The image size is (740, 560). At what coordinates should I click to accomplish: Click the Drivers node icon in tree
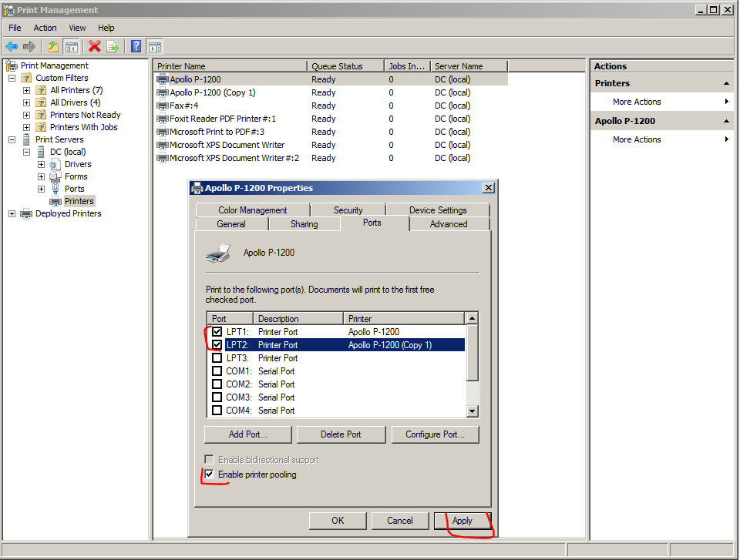(x=55, y=164)
